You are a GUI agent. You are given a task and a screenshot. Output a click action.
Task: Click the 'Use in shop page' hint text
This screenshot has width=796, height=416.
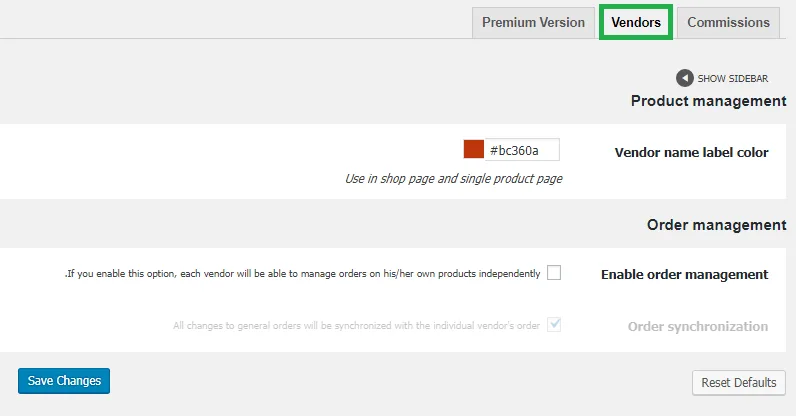pos(454,179)
